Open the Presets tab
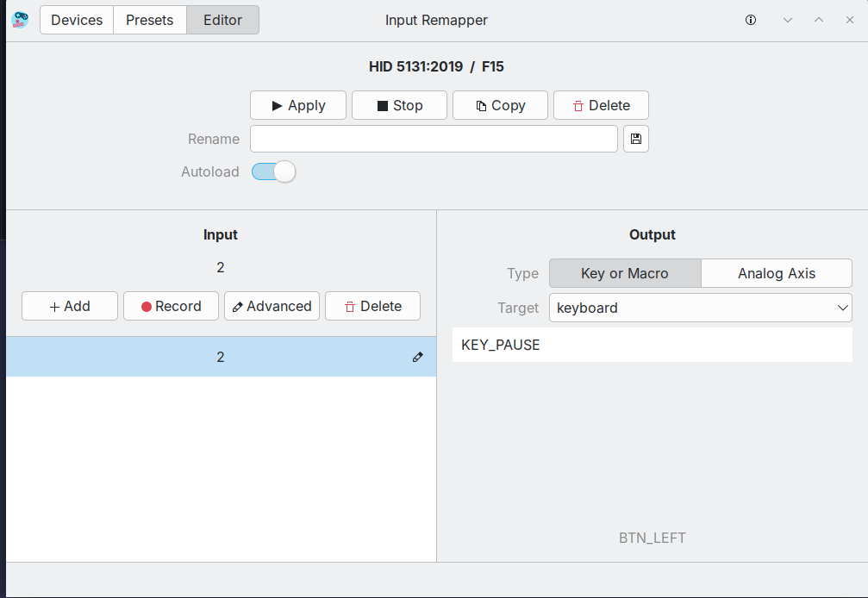This screenshot has height=598, width=868. pyautogui.click(x=149, y=19)
